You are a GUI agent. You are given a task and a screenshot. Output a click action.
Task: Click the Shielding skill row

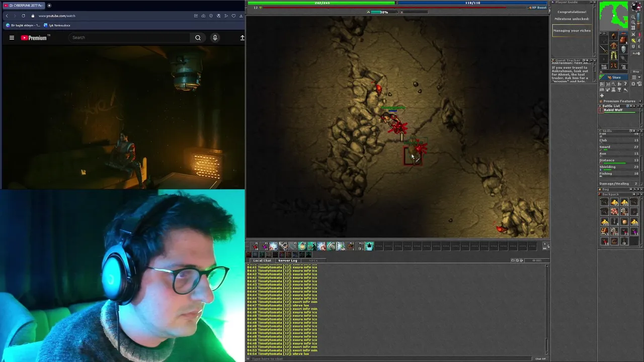click(619, 167)
